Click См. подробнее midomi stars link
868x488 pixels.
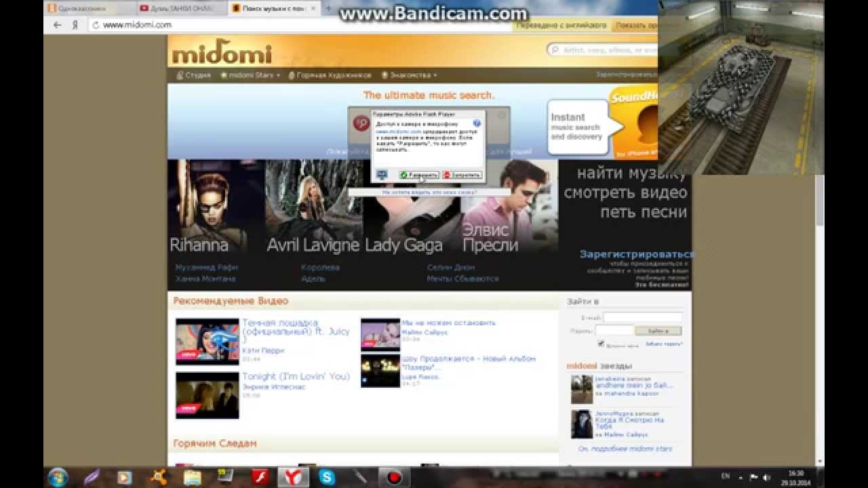[625, 449]
